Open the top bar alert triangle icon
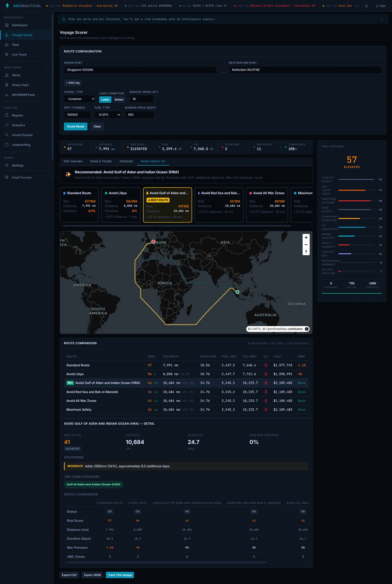Viewport: 392px width, 584px height. [366, 6]
